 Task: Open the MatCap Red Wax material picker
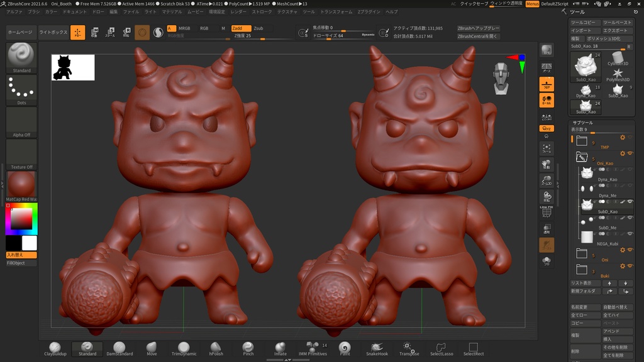(21, 186)
